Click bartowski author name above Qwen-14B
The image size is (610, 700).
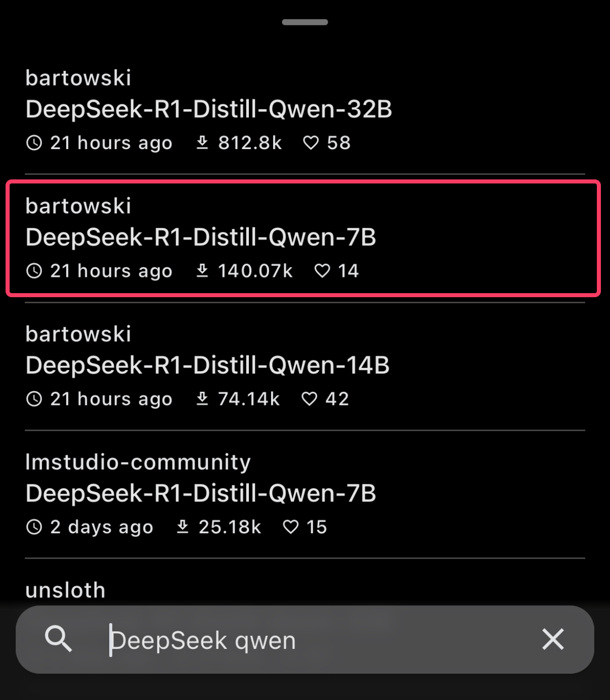click(78, 334)
